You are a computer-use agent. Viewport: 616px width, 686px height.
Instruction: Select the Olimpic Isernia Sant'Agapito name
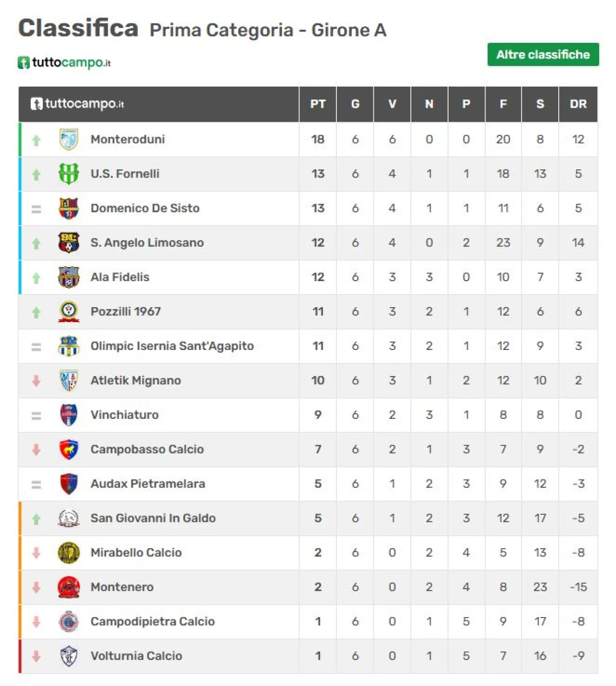click(172, 346)
